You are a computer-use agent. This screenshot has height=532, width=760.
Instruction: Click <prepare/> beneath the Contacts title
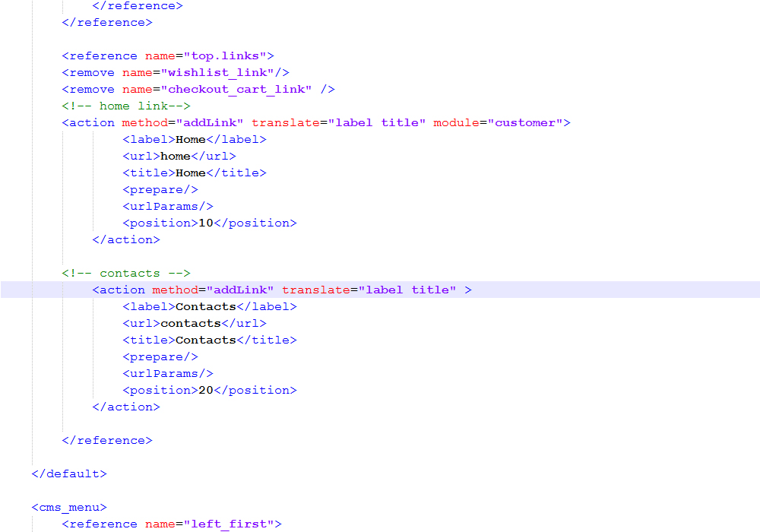coord(160,357)
